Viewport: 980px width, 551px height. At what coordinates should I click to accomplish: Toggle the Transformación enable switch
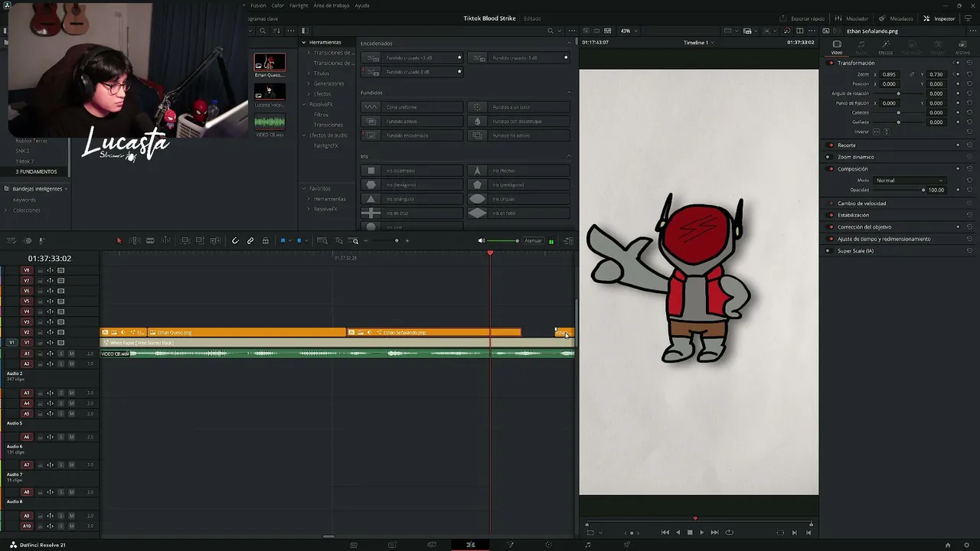(x=831, y=63)
